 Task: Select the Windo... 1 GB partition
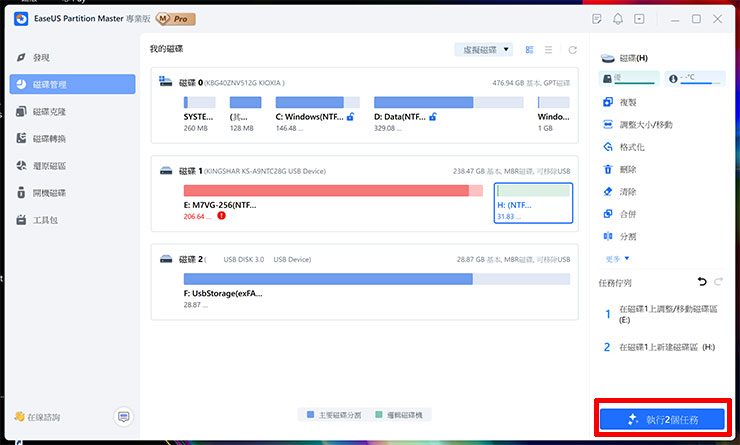[554, 114]
